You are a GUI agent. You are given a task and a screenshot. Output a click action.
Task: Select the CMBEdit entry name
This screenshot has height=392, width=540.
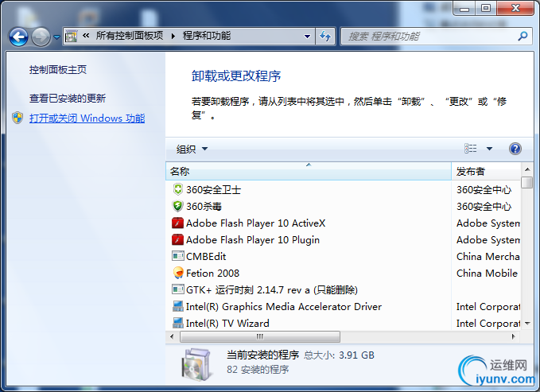tap(206, 256)
